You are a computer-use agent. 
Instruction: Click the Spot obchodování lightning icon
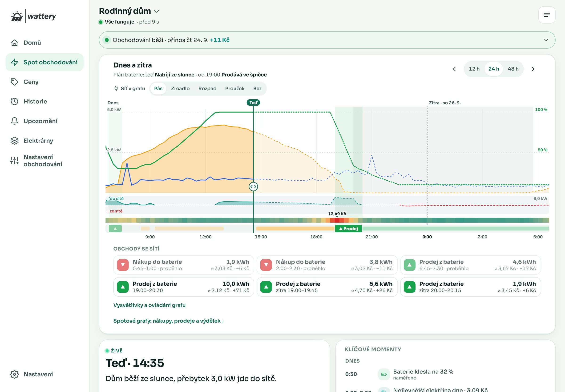click(x=15, y=62)
